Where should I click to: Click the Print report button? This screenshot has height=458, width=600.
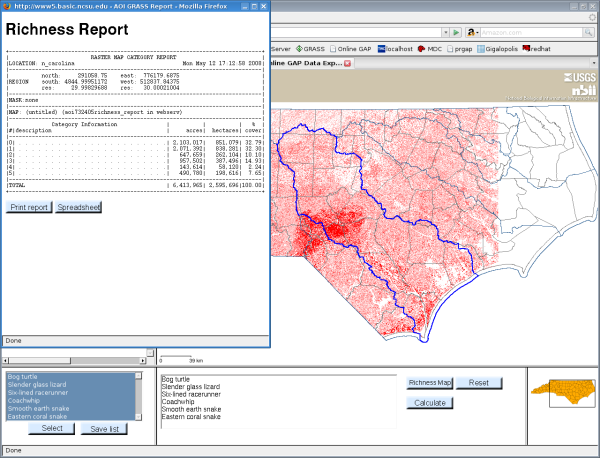[x=29, y=207]
